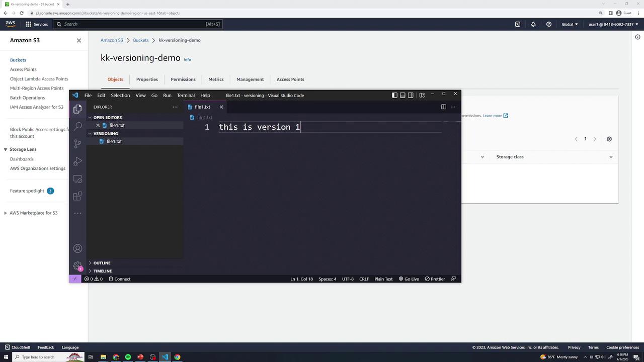Toggle the VS Code secondary side bar

(x=411, y=95)
